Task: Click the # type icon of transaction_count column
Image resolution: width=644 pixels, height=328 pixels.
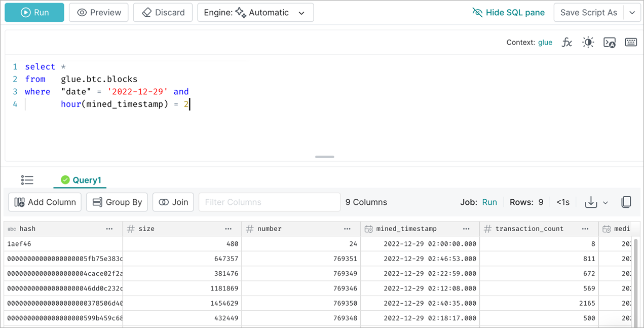Action: click(487, 229)
